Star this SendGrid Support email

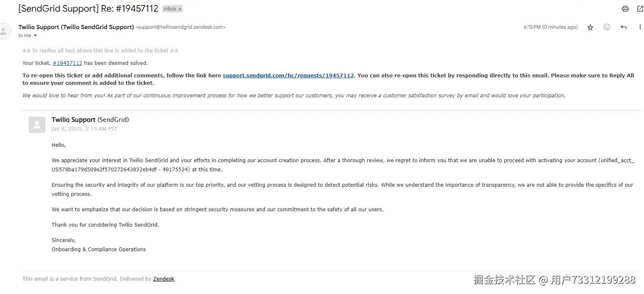590,27
